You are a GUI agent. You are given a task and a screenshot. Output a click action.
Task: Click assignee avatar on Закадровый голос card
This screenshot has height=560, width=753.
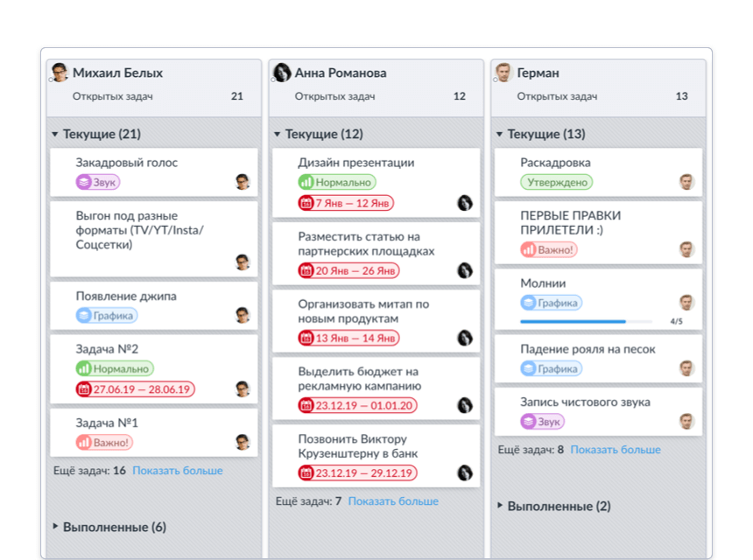pos(243,182)
